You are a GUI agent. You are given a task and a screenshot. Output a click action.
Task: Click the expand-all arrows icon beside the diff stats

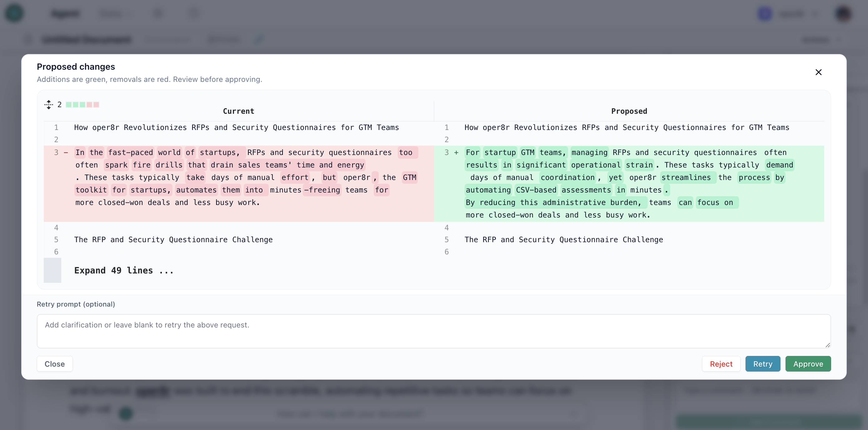(x=48, y=105)
